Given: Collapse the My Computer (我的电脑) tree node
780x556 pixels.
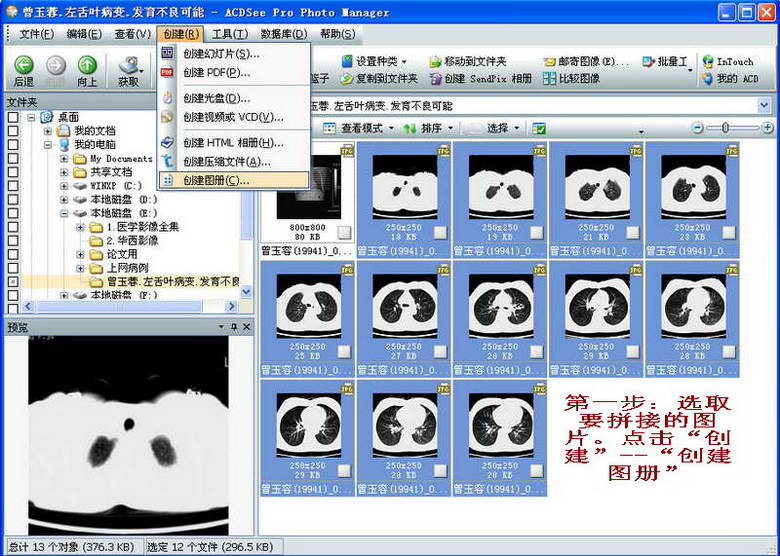Looking at the screenshot, I should coord(47,145).
